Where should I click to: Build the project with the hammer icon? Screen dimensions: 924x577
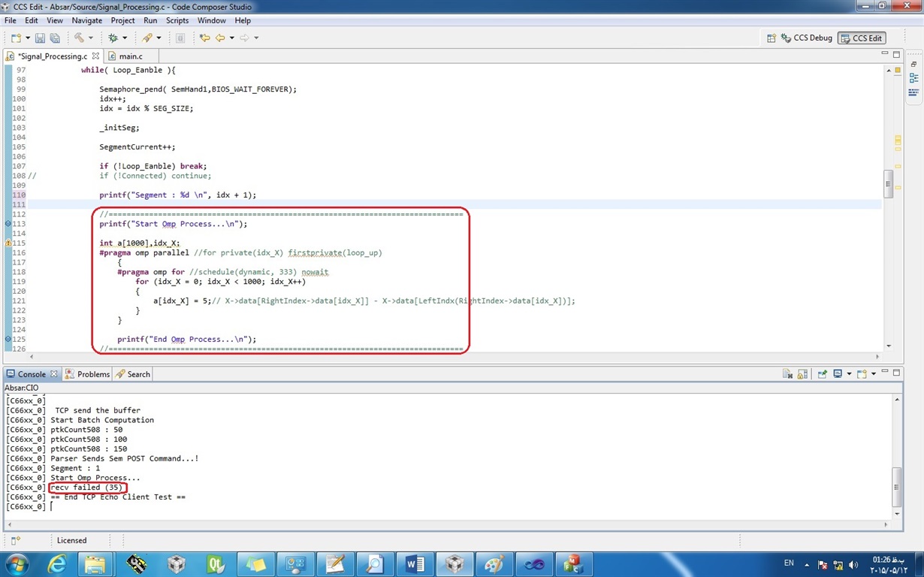click(x=78, y=38)
